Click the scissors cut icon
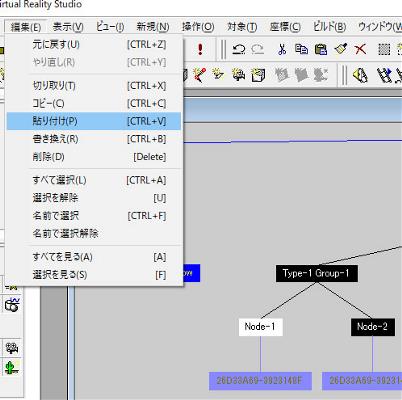Screen dimensions: 402x400 282,50
